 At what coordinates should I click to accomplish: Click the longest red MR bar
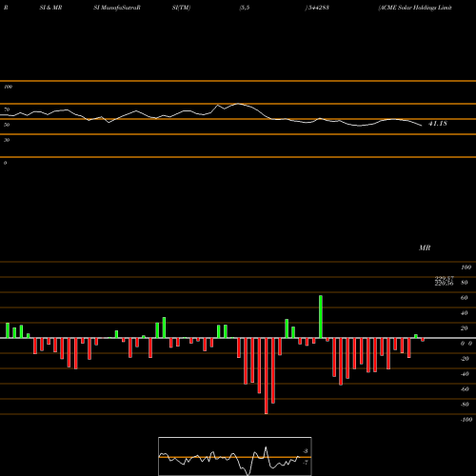(x=266, y=376)
